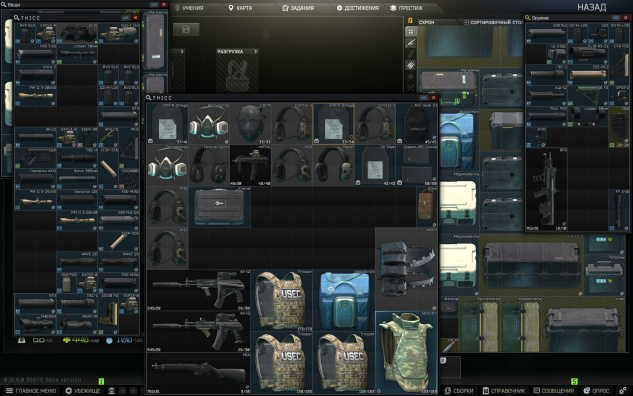This screenshot has height=396, width=633.
Task: Open settings via the bottom-right gear icon
Action: 623,391
